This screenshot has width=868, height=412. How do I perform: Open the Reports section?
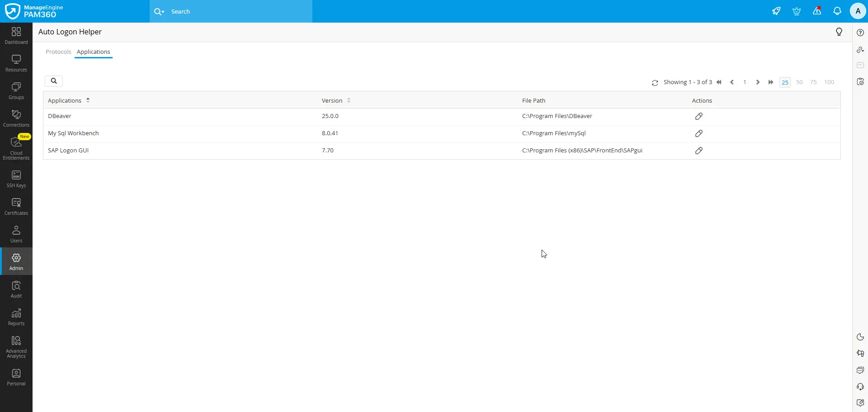point(16,316)
